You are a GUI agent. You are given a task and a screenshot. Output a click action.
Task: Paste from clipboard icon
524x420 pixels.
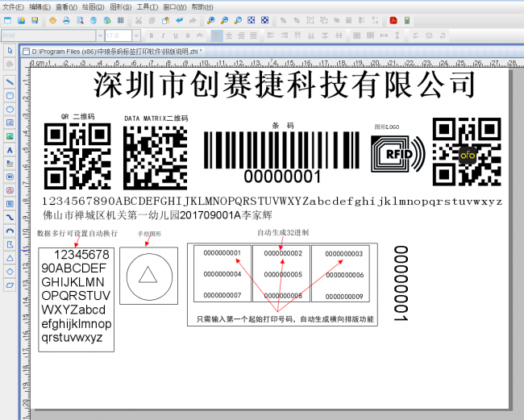pos(165,21)
